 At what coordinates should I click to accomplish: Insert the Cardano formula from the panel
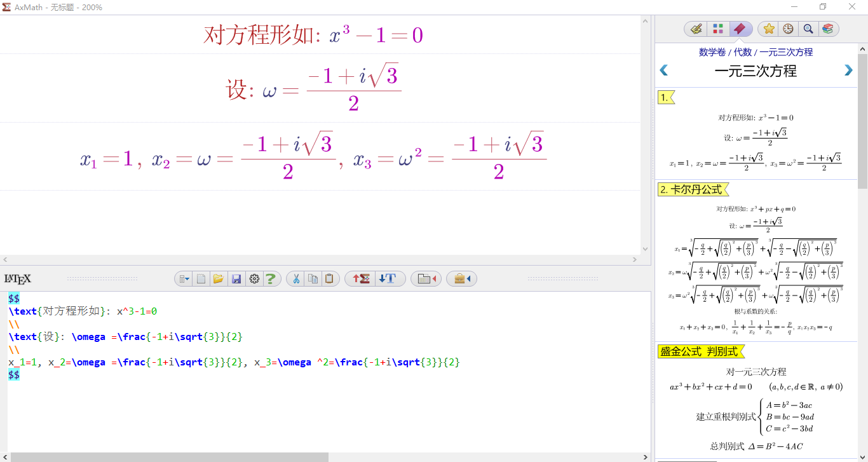pos(756,269)
